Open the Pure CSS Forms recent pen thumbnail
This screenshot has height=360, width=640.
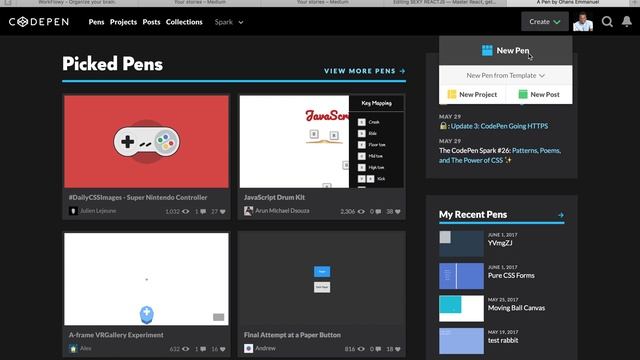pyautogui.click(x=461, y=276)
